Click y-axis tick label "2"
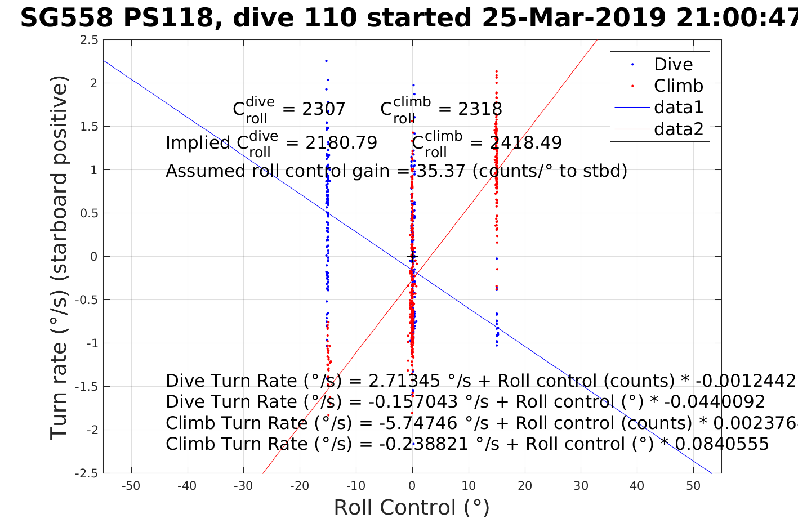The height and width of the screenshot is (532, 798). 95,83
